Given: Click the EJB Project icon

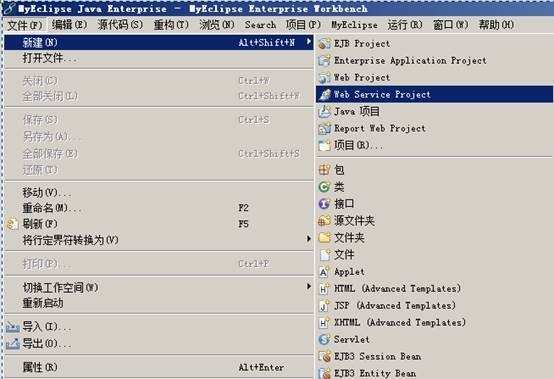Looking at the screenshot, I should [x=324, y=44].
